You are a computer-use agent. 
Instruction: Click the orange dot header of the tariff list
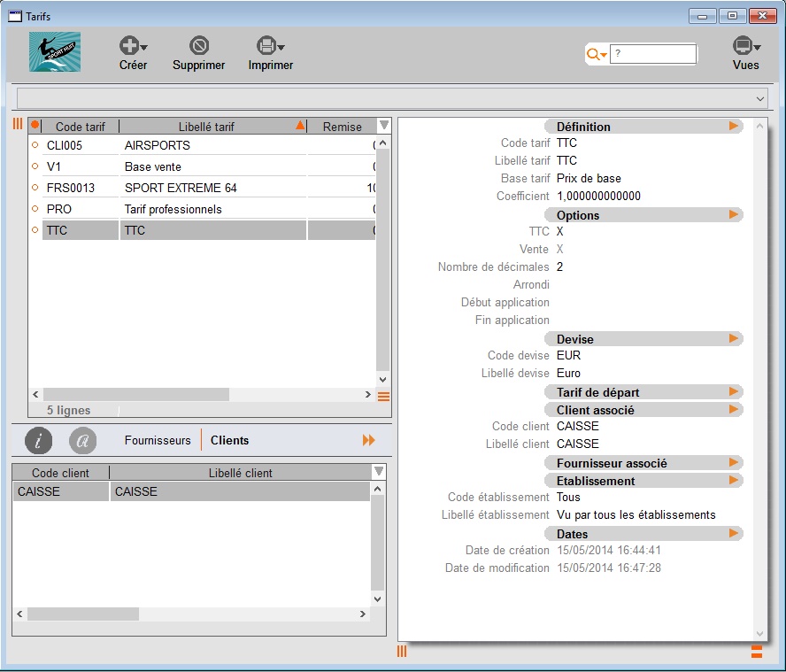click(35, 125)
